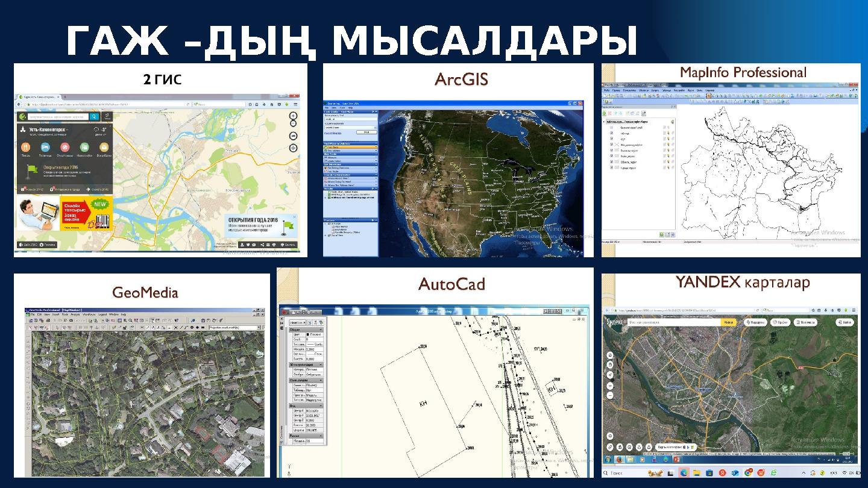Open the yellow Вся рубрика category in 2GIS
The image size is (868, 488).
click(104, 147)
